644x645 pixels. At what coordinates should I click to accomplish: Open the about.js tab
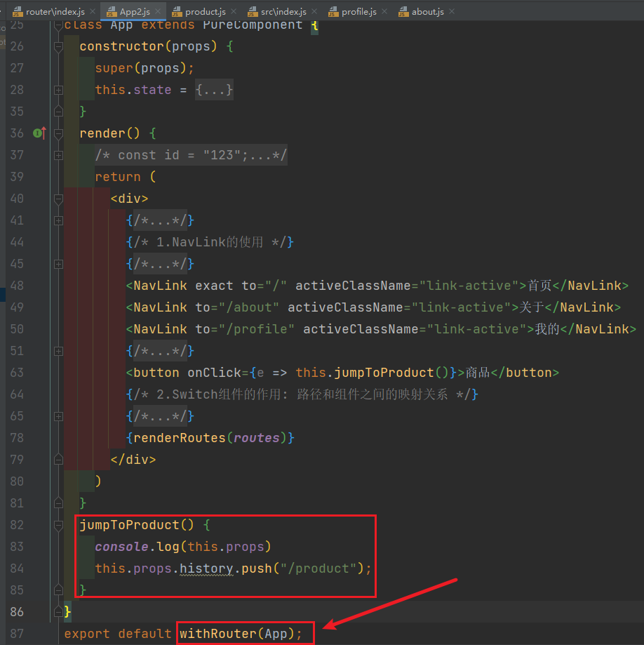[x=428, y=11]
